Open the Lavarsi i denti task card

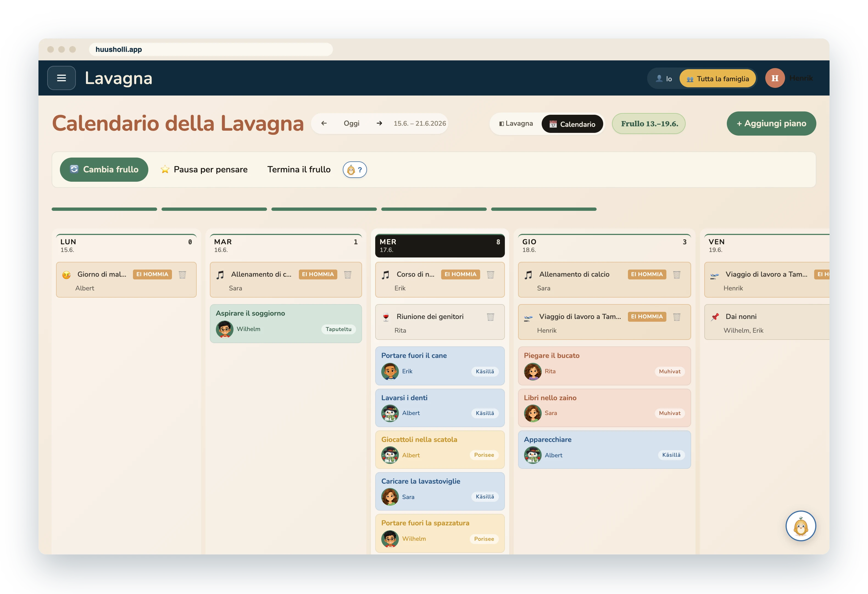[x=439, y=408]
